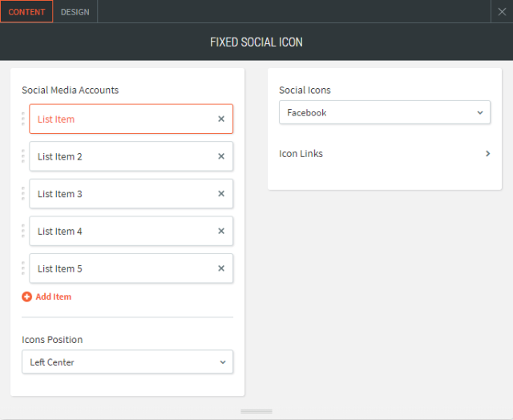Switch to the Design tab
513x420 pixels.
(x=75, y=12)
